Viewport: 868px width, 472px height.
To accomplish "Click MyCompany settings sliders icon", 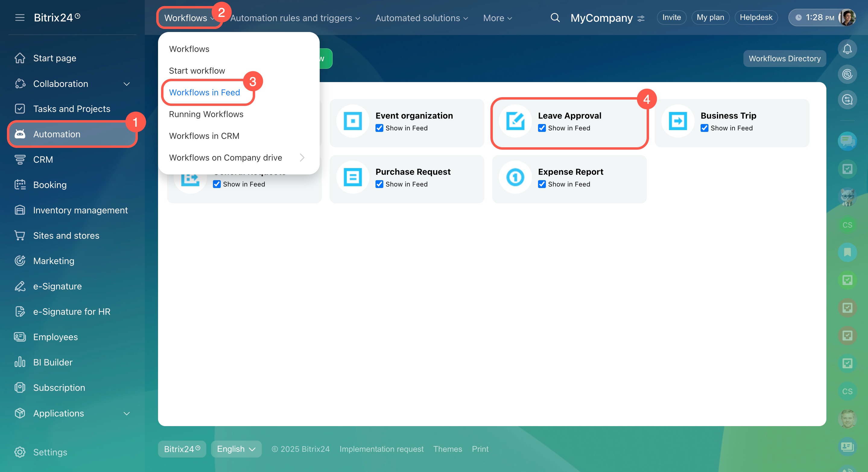I will (641, 18).
